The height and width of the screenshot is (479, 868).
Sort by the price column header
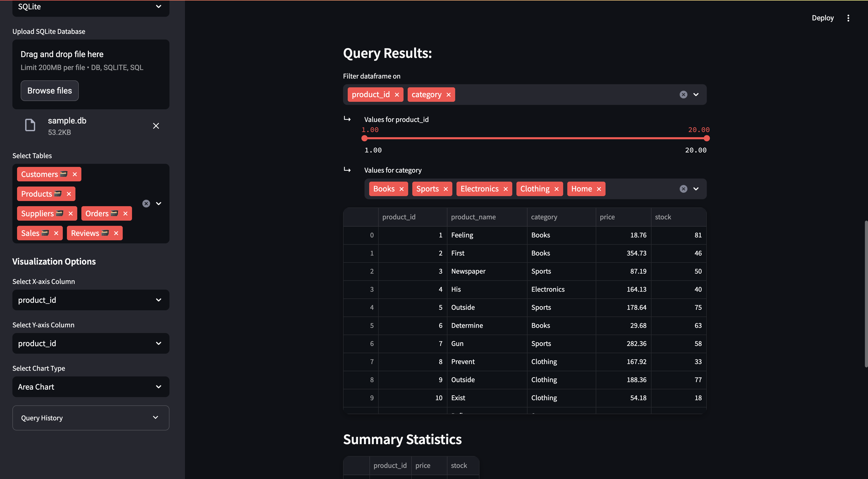(623, 217)
